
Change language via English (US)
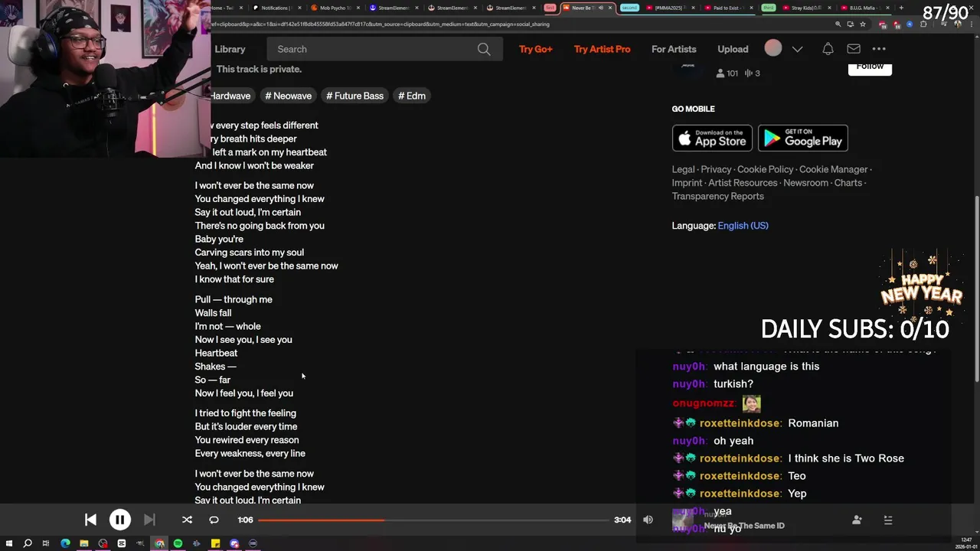743,226
